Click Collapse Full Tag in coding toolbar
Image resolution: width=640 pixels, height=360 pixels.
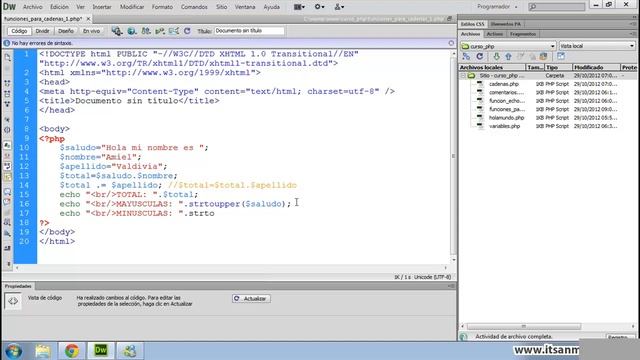coord(7,83)
